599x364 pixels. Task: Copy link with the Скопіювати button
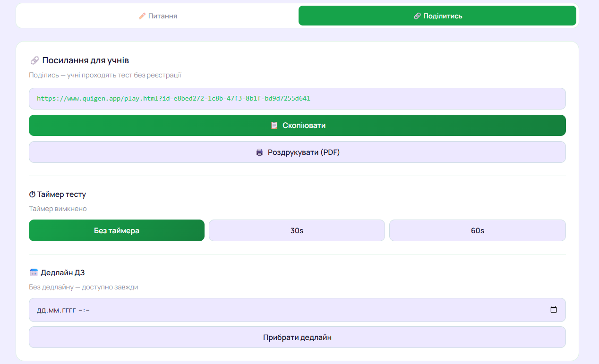point(297,126)
